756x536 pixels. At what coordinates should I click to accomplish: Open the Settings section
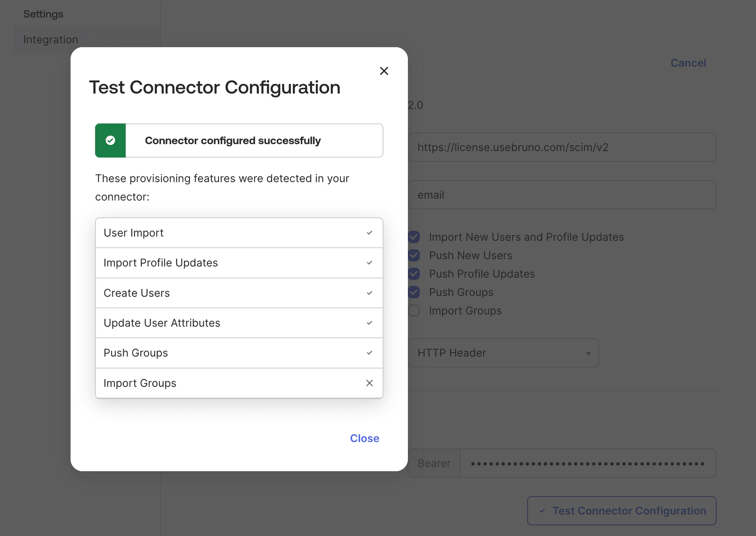click(x=43, y=14)
